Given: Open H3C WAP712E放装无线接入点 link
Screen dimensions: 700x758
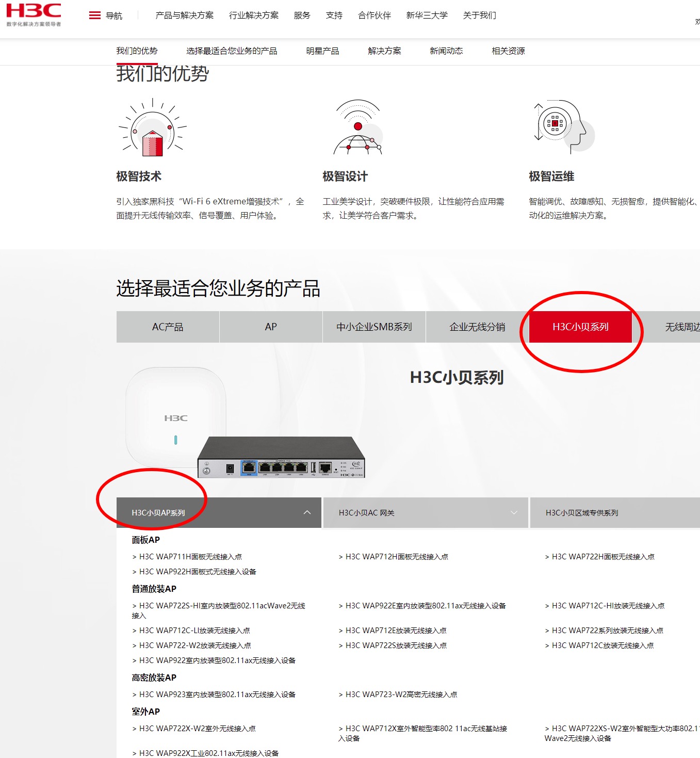Looking at the screenshot, I should click(392, 631).
